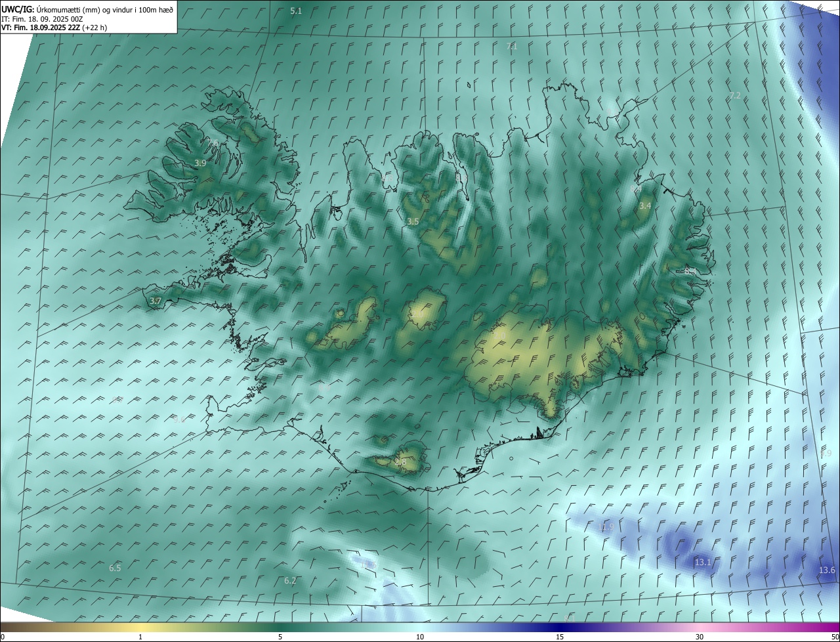840x642 pixels.
Task: Click the 2.8 value on the map
Action: (400, 462)
